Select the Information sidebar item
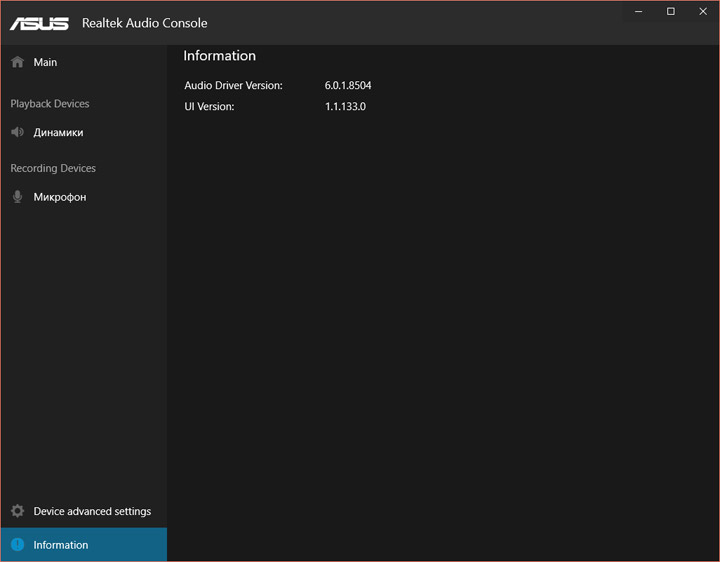Viewport: 720px width, 562px height. (84, 545)
